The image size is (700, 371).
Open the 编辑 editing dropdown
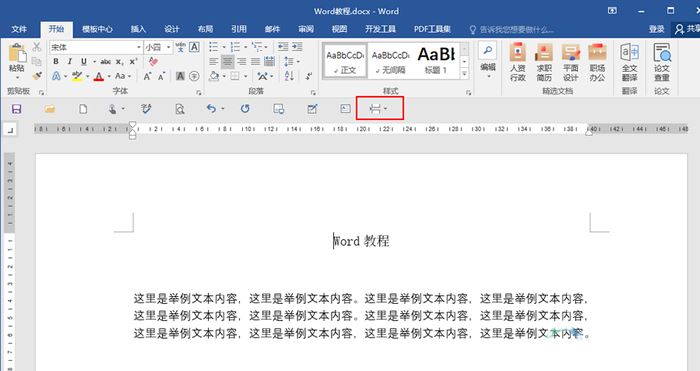click(488, 61)
